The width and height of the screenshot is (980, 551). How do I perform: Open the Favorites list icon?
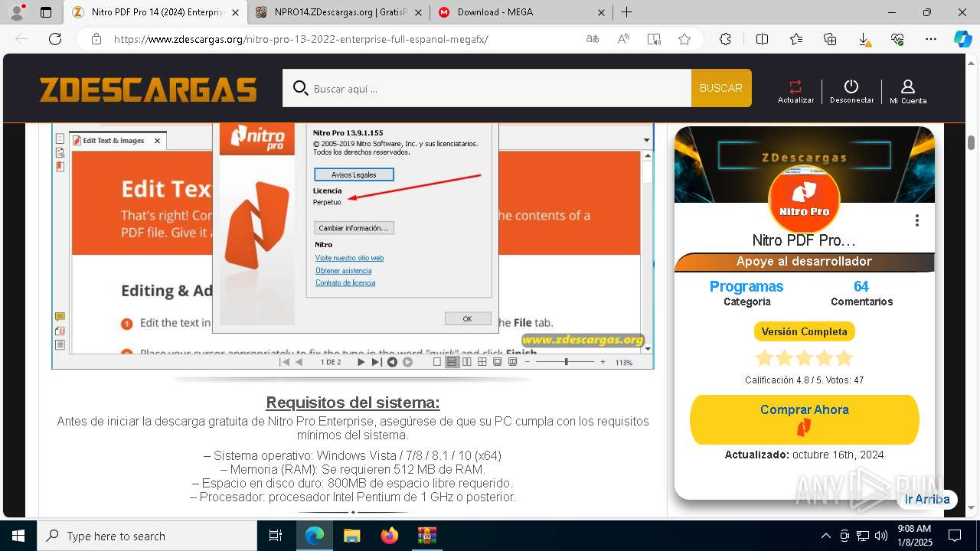pyautogui.click(x=796, y=39)
